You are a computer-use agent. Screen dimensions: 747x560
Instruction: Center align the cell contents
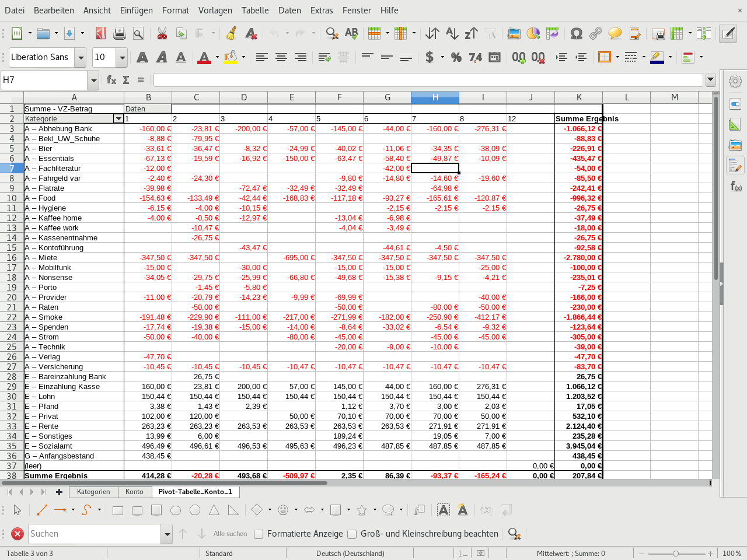pos(281,57)
